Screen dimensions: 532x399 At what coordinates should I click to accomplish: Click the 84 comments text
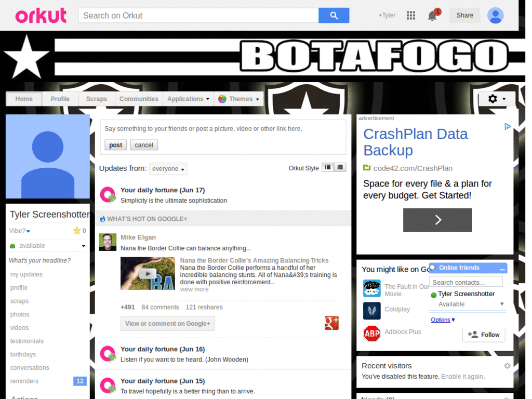tap(160, 307)
